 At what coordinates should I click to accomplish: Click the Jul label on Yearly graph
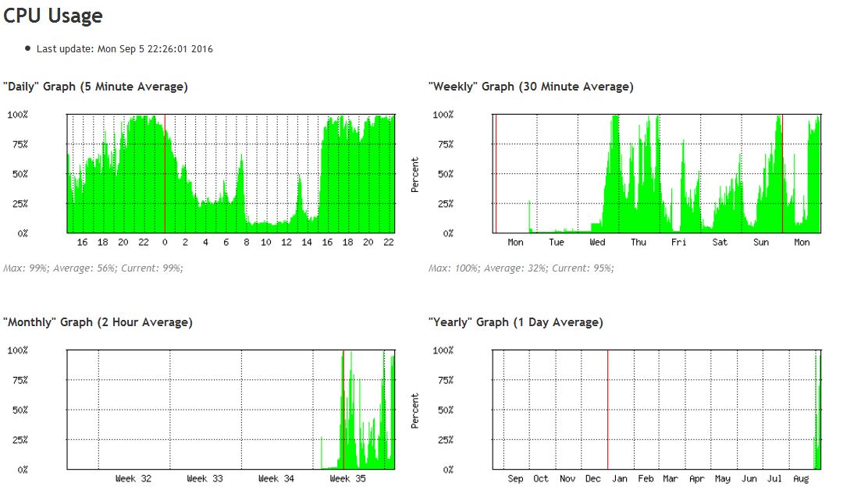[774, 478]
